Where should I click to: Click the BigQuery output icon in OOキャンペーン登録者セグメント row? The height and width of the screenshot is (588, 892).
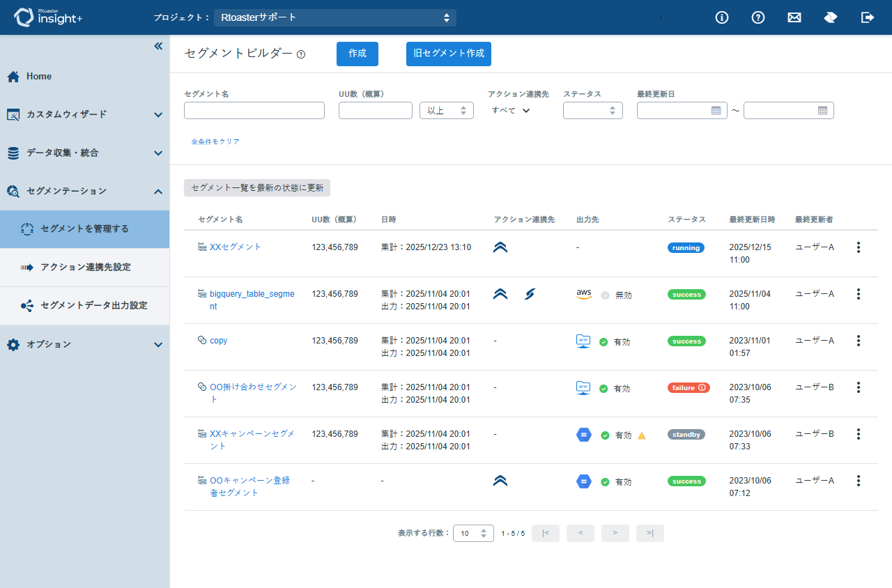[x=584, y=481]
